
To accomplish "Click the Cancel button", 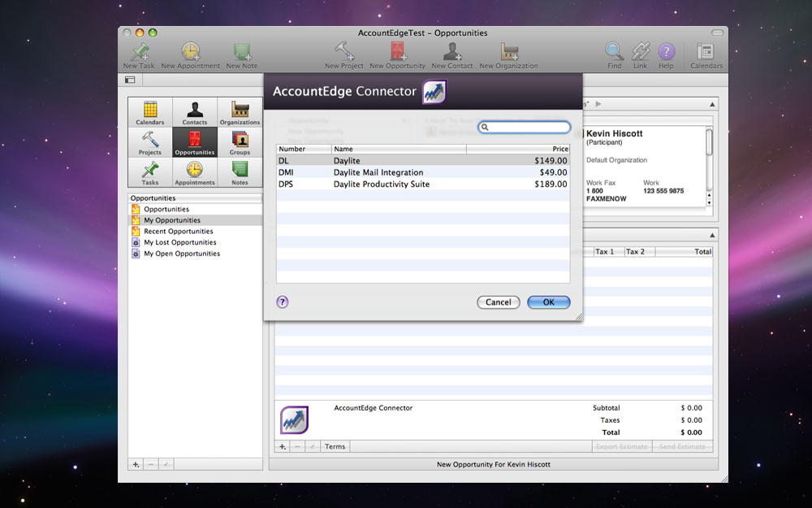I will click(499, 302).
